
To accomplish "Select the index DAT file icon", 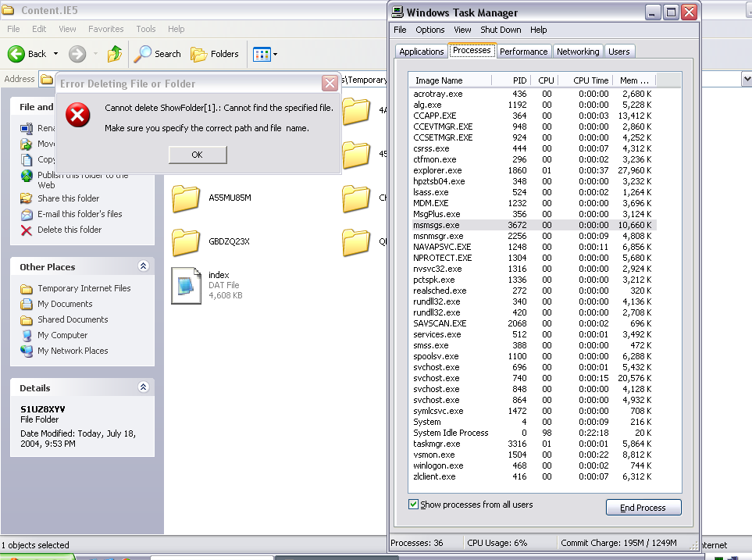I will (187, 285).
